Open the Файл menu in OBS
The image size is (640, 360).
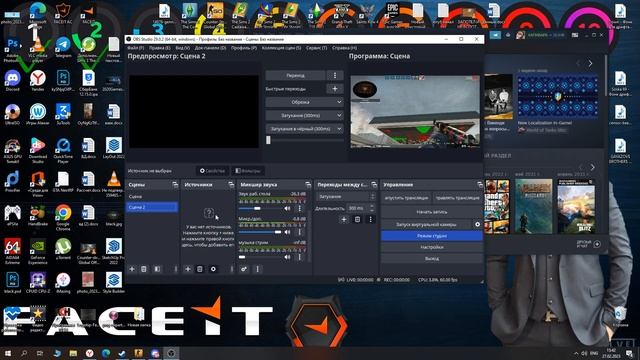(136, 48)
